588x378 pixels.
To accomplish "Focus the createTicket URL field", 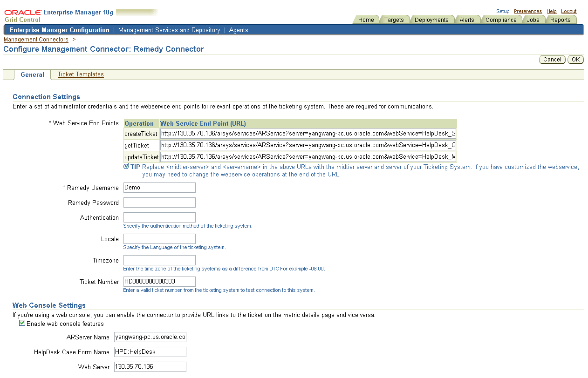I will pos(308,134).
